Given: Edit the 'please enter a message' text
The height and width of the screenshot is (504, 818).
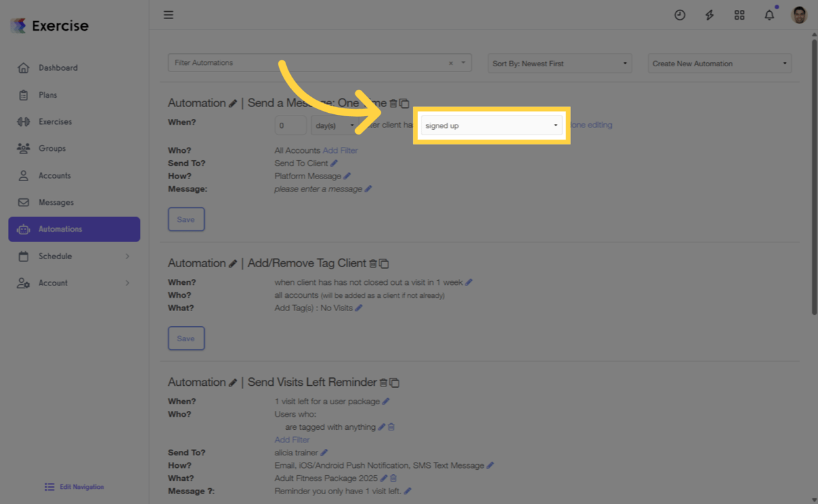Looking at the screenshot, I should (x=368, y=189).
